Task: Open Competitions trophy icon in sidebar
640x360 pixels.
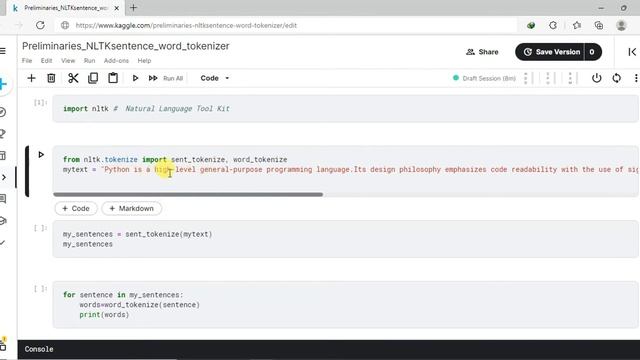Action: pyautogui.click(x=3, y=133)
